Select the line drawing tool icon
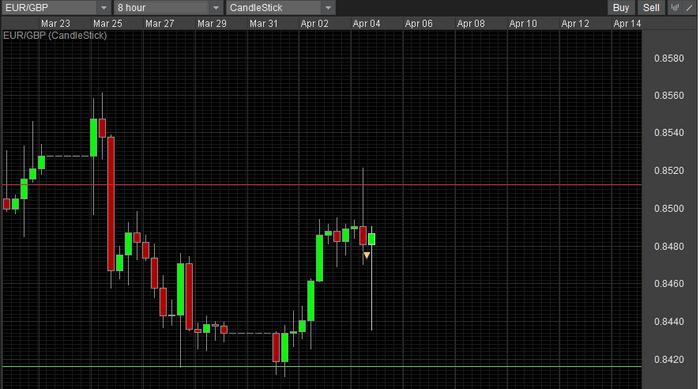 (689, 8)
